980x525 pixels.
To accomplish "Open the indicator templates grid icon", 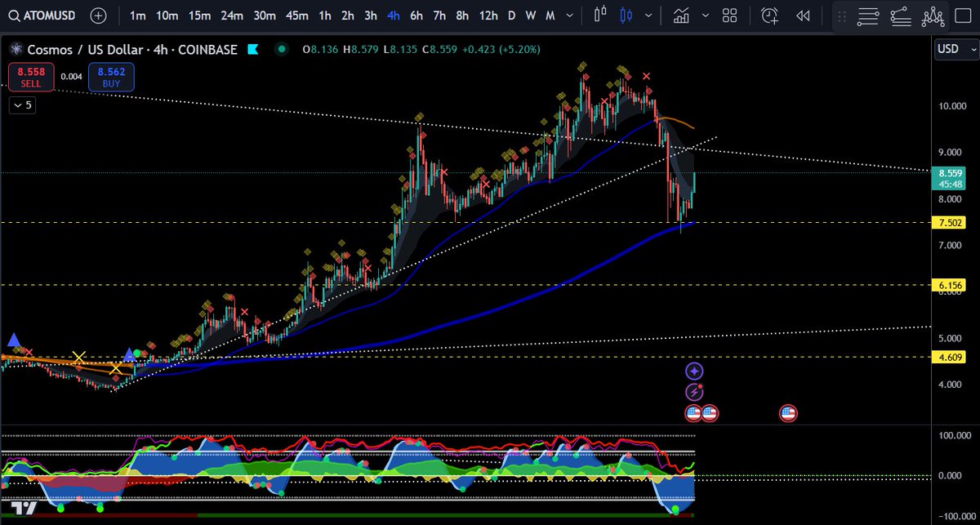I will click(x=730, y=15).
